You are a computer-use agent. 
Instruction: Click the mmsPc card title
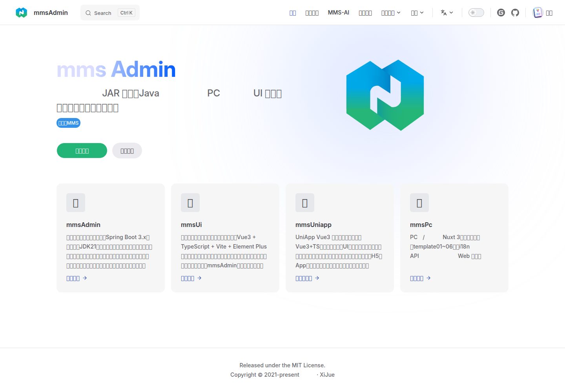(421, 225)
